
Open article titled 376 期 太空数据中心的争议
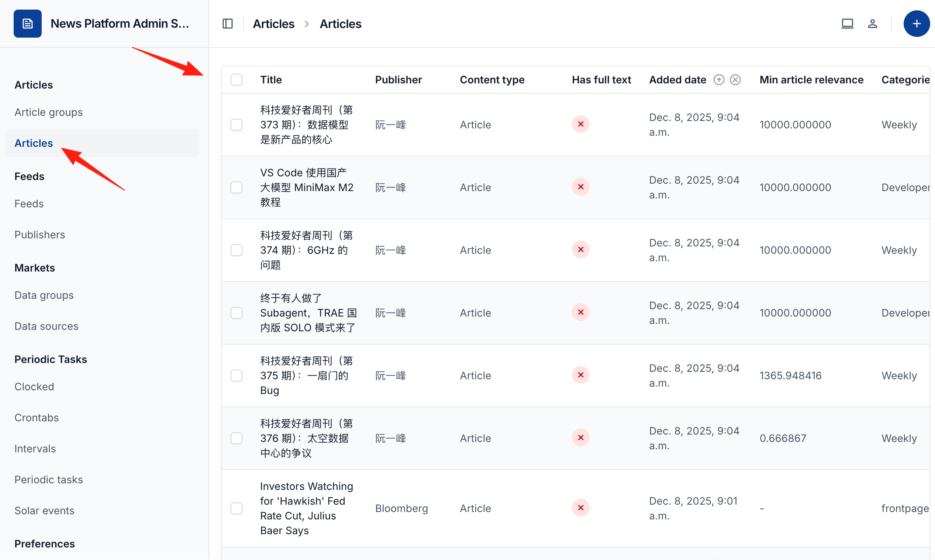[x=306, y=438]
